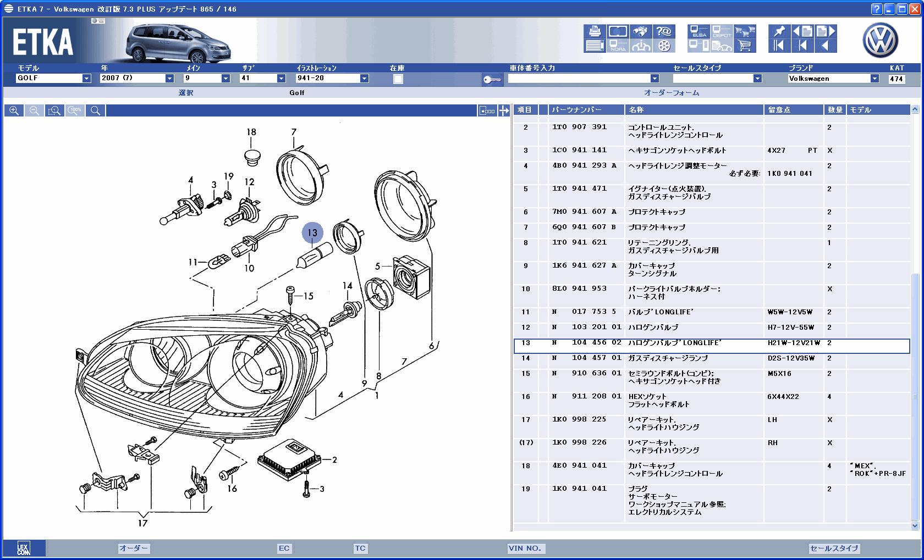
Task: Open the list view icon below the printer
Action: tap(595, 46)
